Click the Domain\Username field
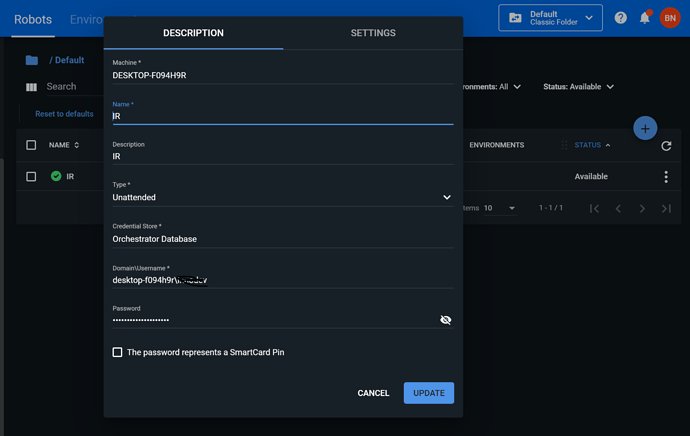 click(283, 280)
